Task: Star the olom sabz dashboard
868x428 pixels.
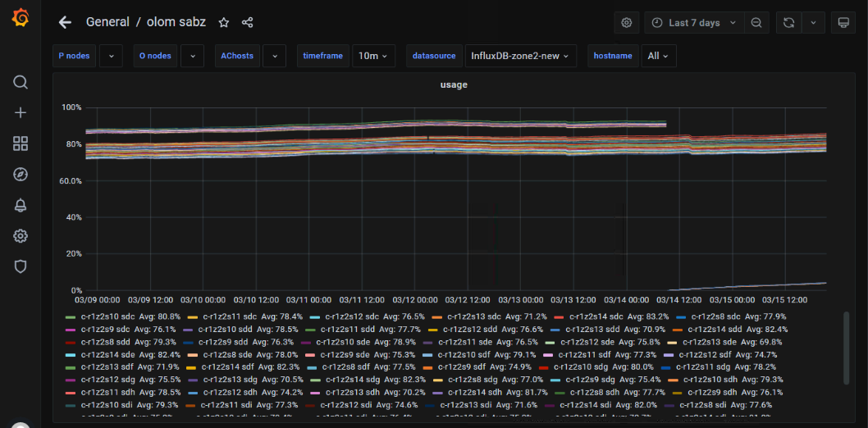Action: (x=223, y=23)
